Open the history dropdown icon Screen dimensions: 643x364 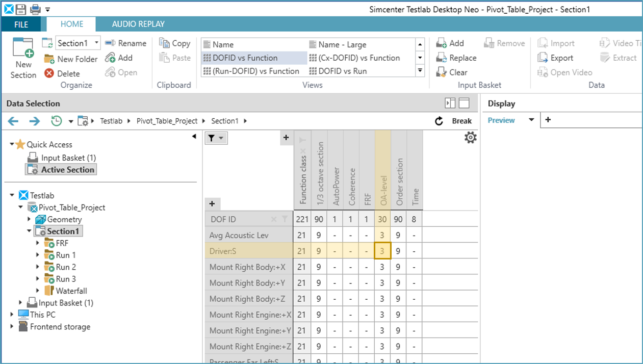click(x=57, y=121)
